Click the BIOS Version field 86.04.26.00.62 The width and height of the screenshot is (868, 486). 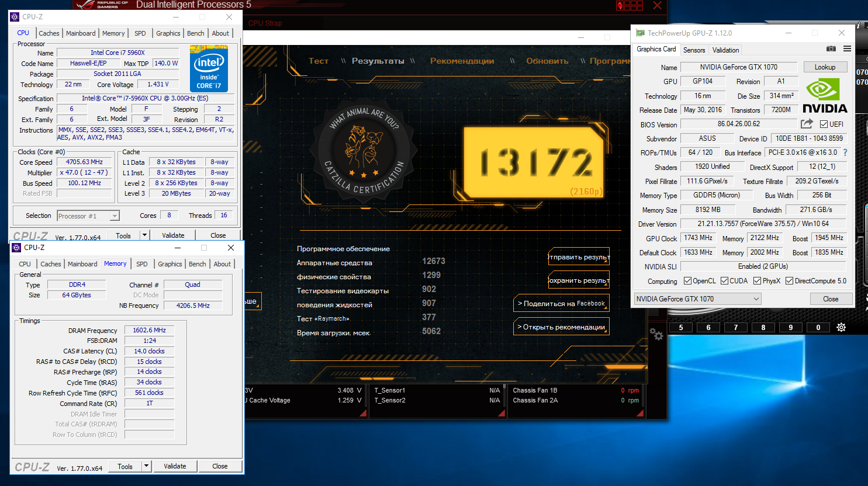tap(739, 124)
